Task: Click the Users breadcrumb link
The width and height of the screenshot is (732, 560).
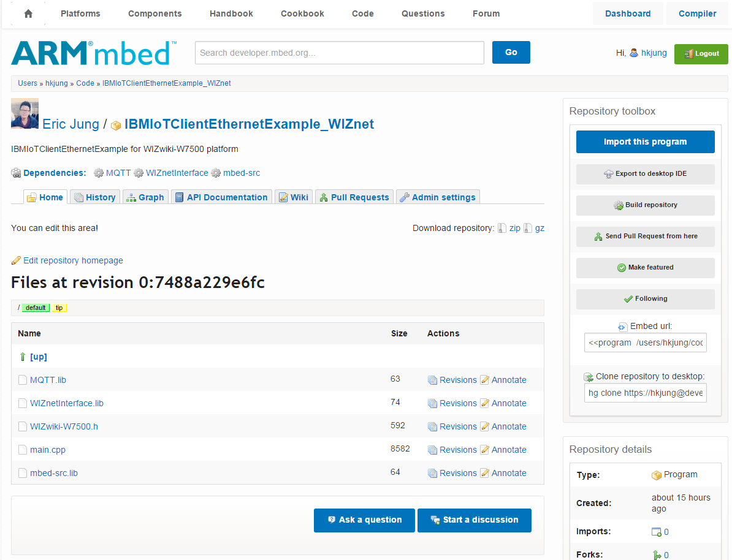Action: click(x=28, y=83)
